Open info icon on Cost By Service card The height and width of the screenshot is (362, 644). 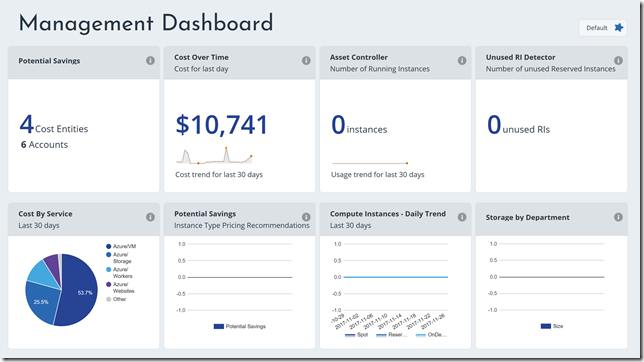(150, 217)
